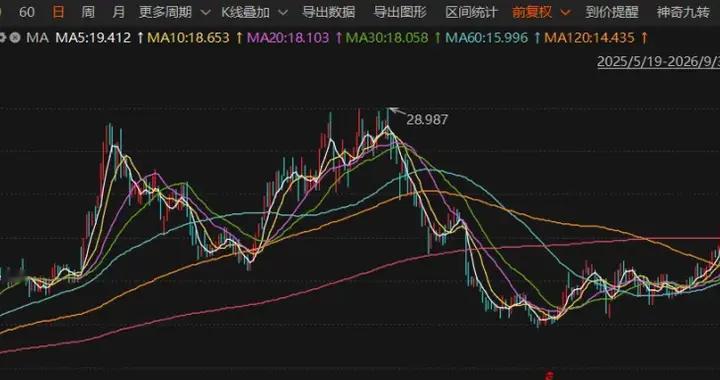Open the 更多周期 menu
The height and width of the screenshot is (380, 720).
point(165,12)
